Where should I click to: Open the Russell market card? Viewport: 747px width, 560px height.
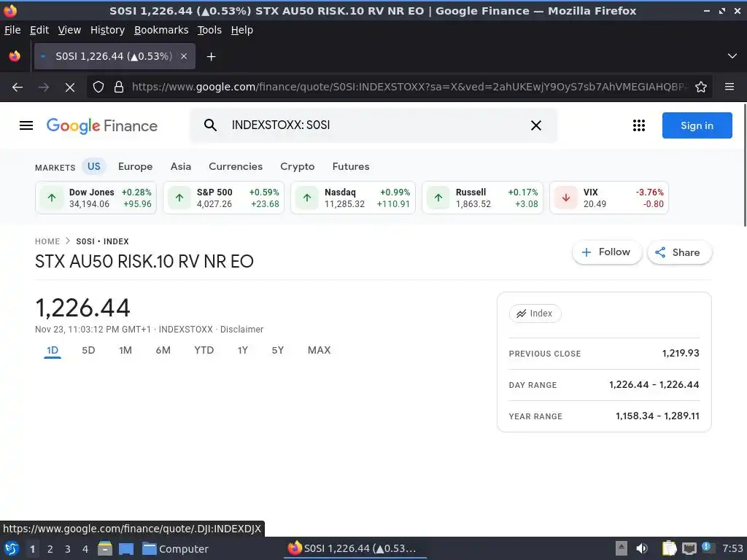tap(483, 198)
